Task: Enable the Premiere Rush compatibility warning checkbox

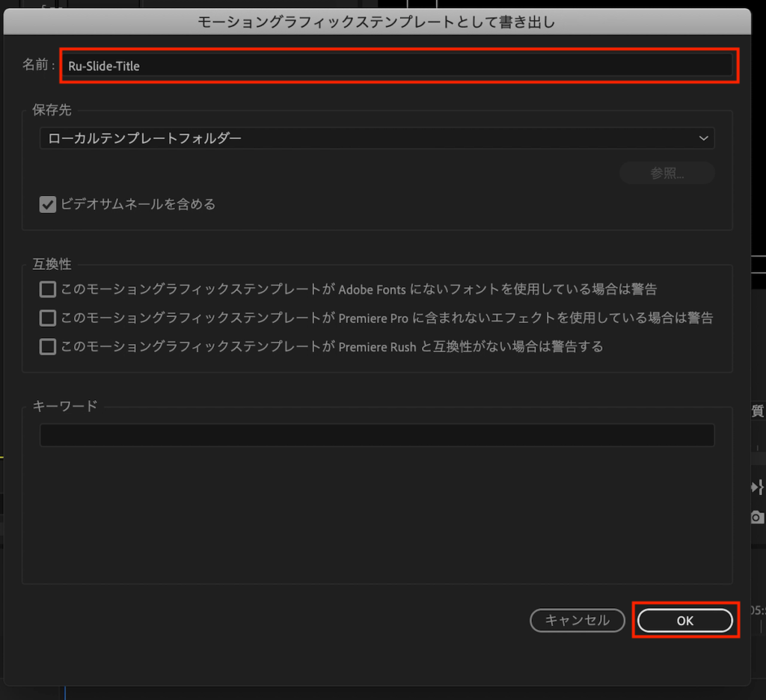Action: tap(48, 347)
